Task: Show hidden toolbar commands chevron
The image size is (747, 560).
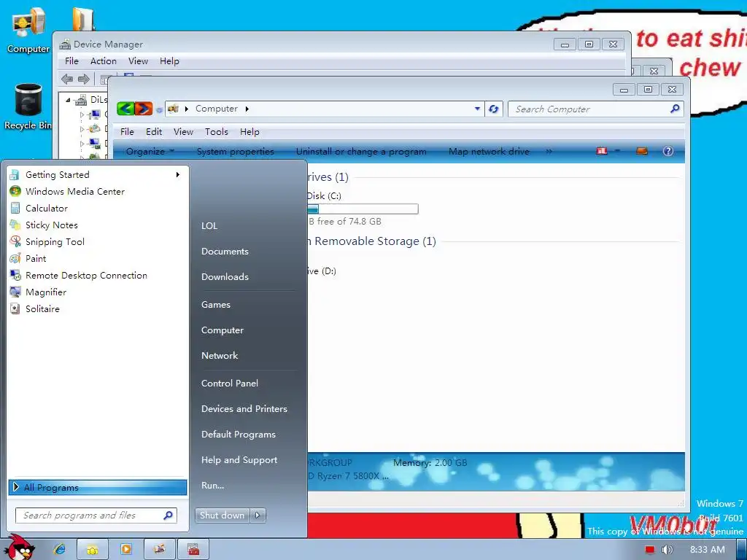Action: (549, 152)
